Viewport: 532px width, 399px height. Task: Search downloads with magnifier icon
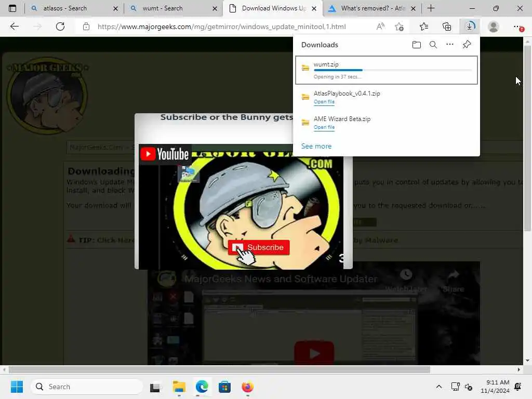click(433, 45)
